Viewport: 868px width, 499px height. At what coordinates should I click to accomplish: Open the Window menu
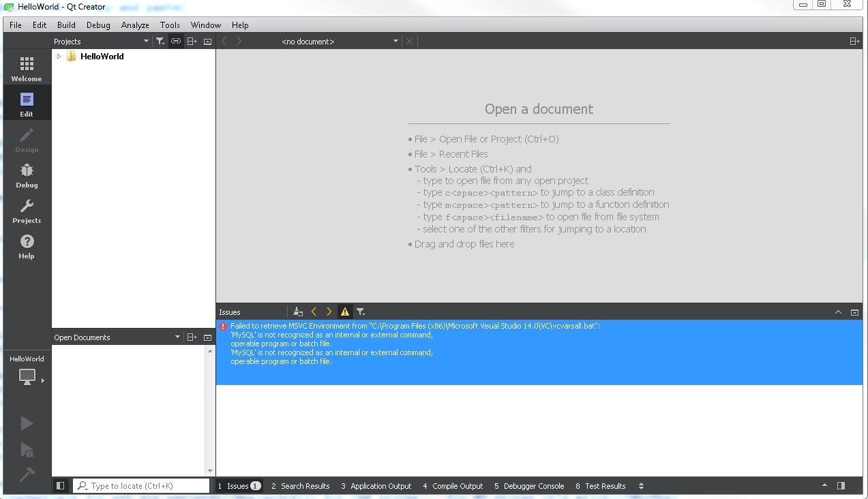[x=206, y=25]
